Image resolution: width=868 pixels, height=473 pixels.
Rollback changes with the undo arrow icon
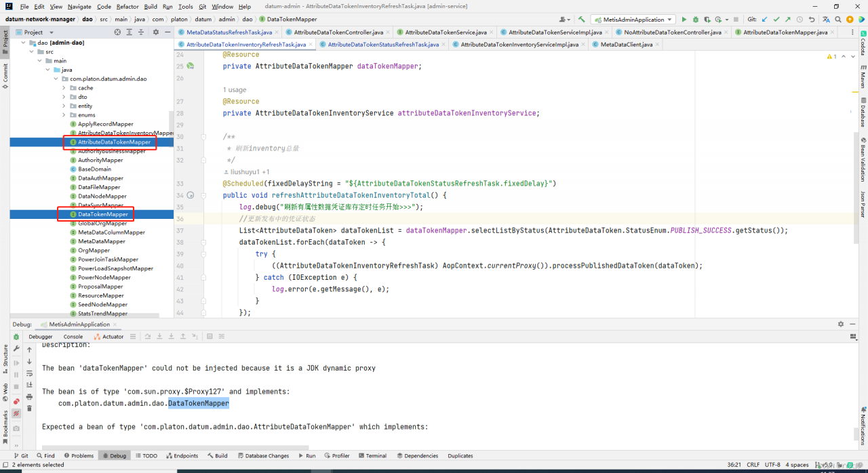pos(812,20)
